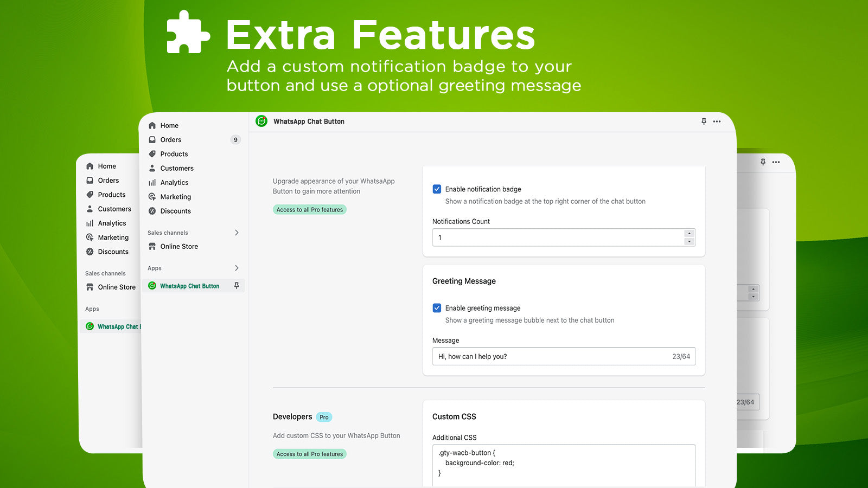Click the Products icon
868x488 pixels.
pyautogui.click(x=152, y=154)
